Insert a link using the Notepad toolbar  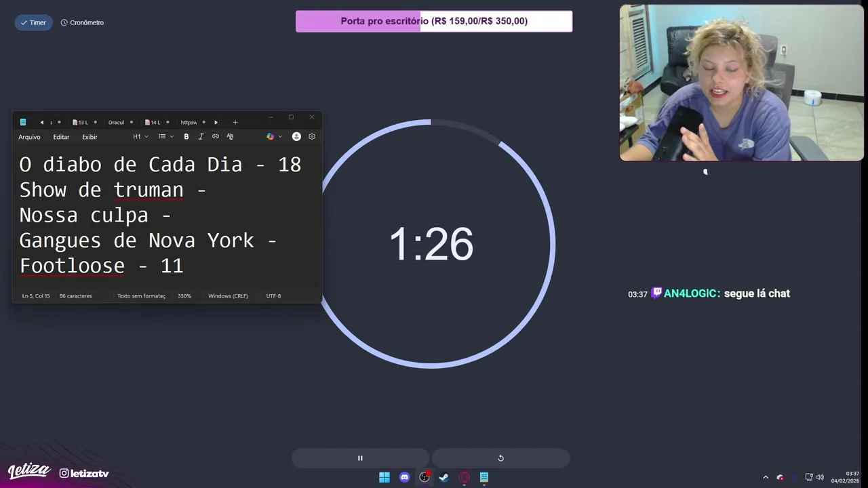point(216,136)
